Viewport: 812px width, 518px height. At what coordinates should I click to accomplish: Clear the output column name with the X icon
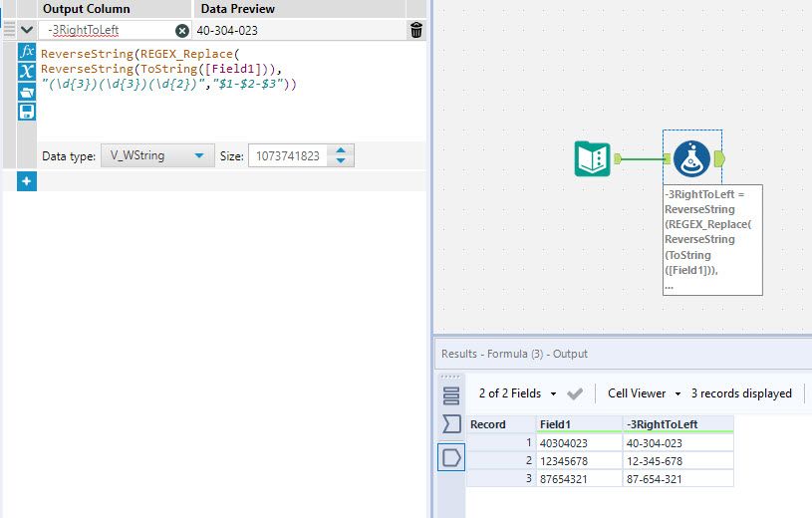[x=181, y=31]
